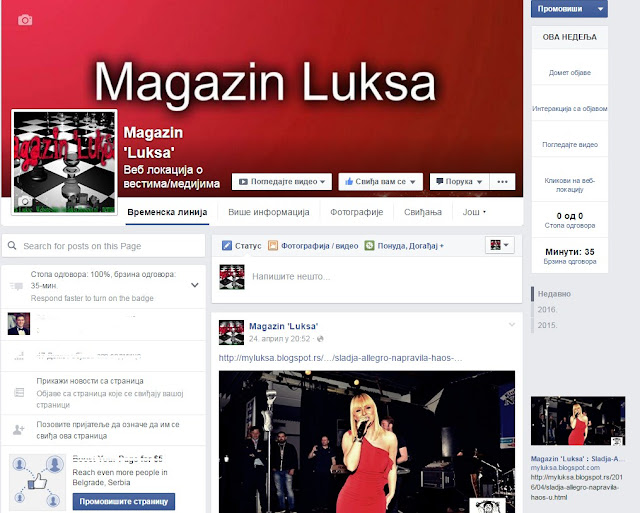This screenshot has height=513, width=640.
Task: Select the Статус composer tab
Action: point(241,246)
